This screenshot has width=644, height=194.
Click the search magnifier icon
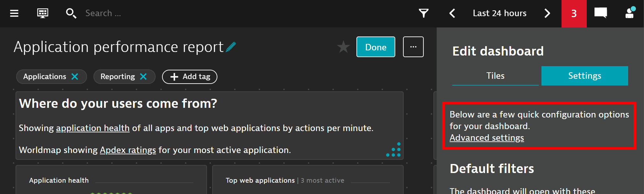click(x=71, y=13)
